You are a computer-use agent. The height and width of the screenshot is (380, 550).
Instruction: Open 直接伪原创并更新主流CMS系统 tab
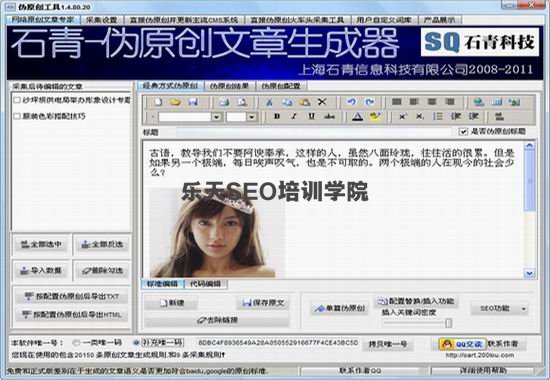(184, 20)
